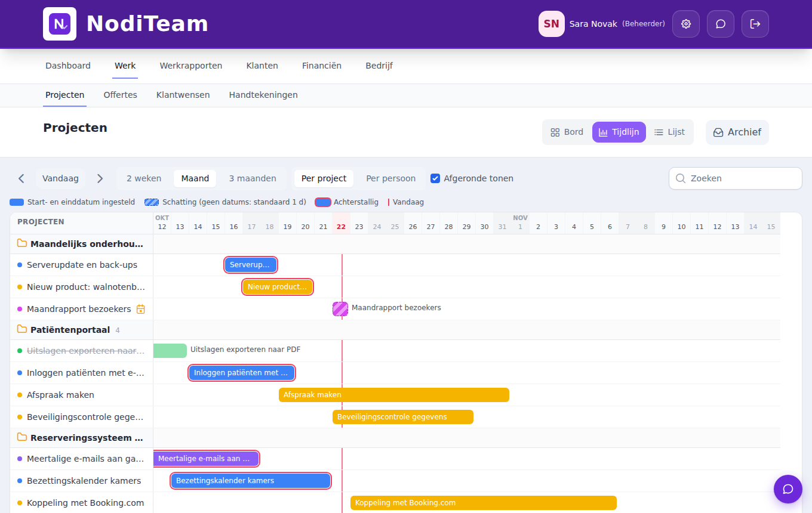Screen dimensions: 812x513
Task: Select the 3 maanden range
Action: (x=253, y=178)
